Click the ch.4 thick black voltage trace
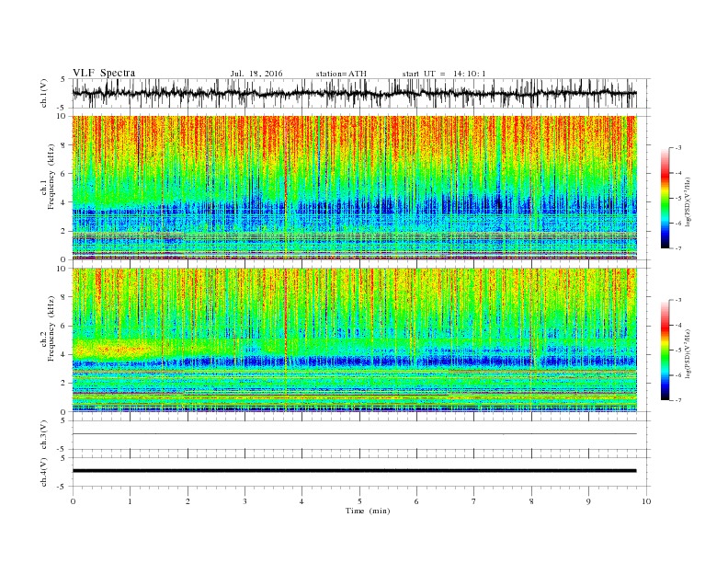 (354, 471)
